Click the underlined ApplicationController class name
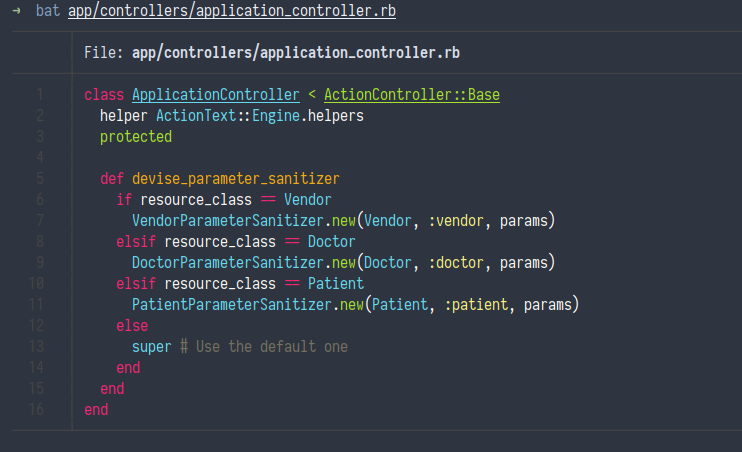742x452 pixels. click(x=216, y=95)
